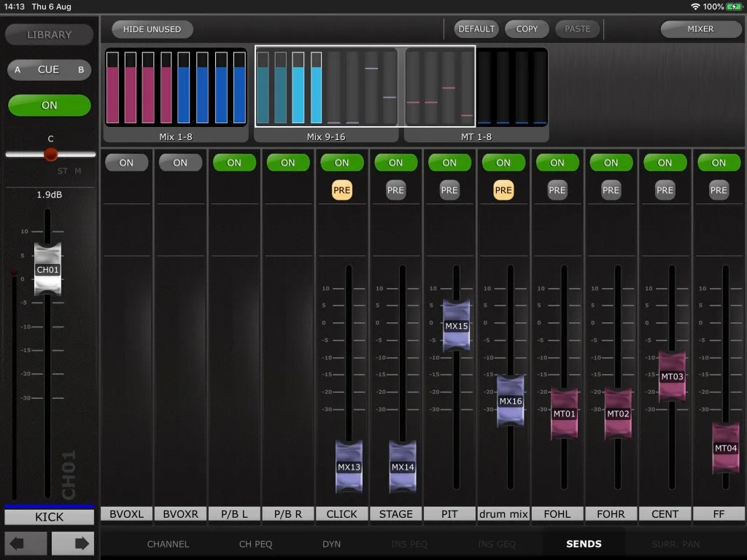Select the MX16 send fader
The image size is (747, 560).
pyautogui.click(x=510, y=400)
